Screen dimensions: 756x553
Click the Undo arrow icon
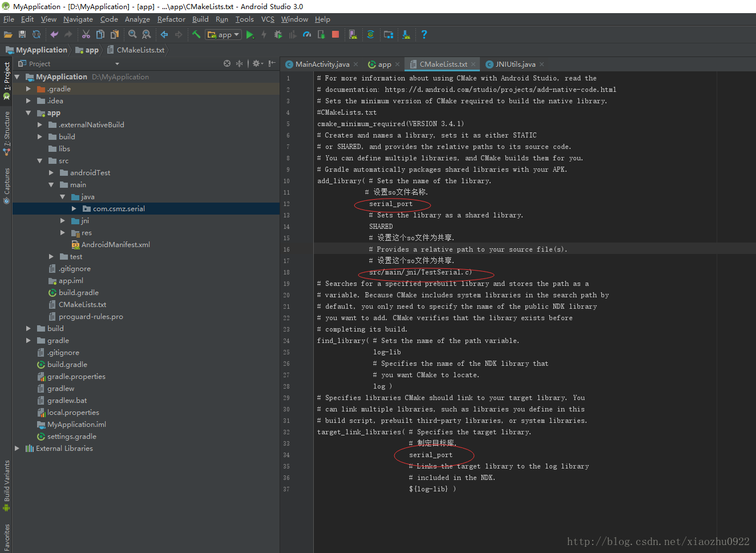point(54,35)
